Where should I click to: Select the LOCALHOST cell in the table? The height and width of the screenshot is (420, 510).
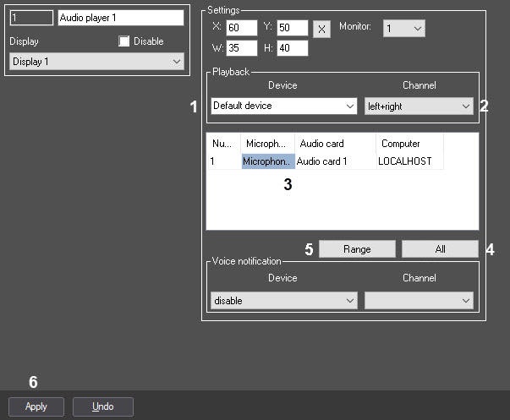(x=405, y=161)
